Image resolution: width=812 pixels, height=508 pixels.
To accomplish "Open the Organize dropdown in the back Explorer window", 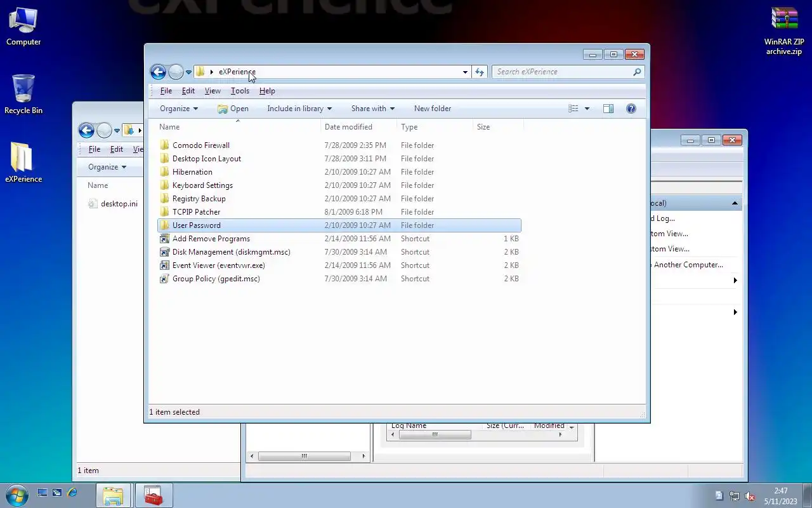I will [x=107, y=167].
